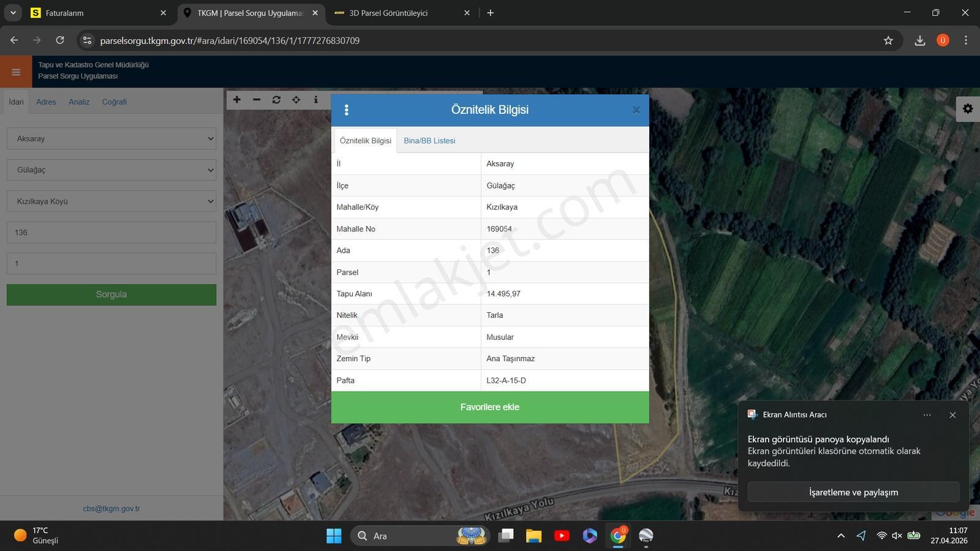Image resolution: width=980 pixels, height=551 pixels.
Task: Zoom in with the map plus tool
Action: coord(237,100)
